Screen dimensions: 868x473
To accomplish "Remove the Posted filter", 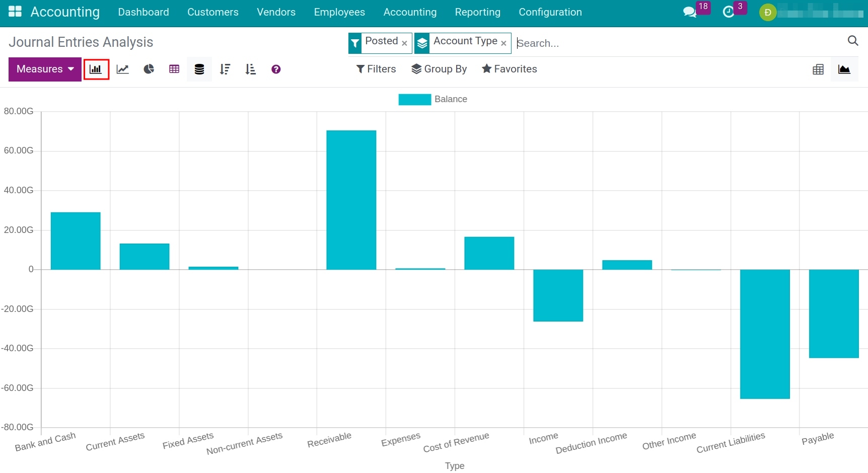I will pos(404,43).
